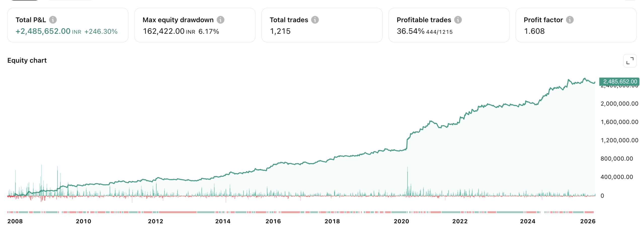The height and width of the screenshot is (231, 644).
Task: Expand the Equity chart to fullscreen
Action: pos(629,61)
